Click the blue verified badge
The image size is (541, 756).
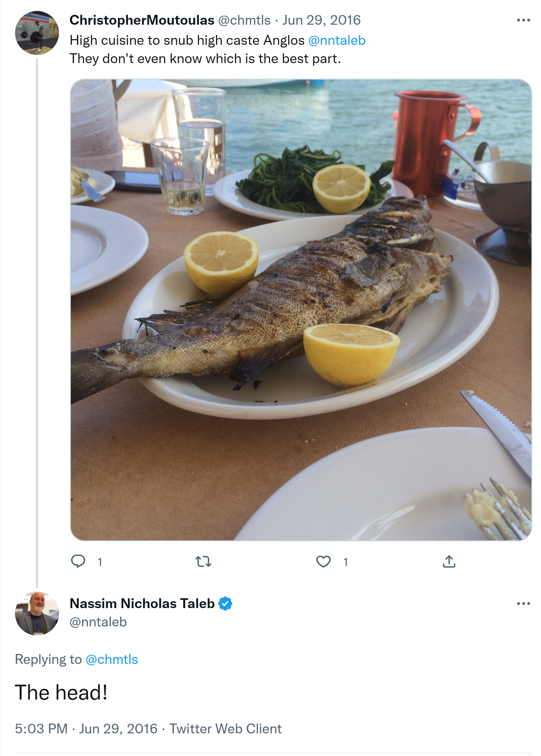(x=225, y=604)
